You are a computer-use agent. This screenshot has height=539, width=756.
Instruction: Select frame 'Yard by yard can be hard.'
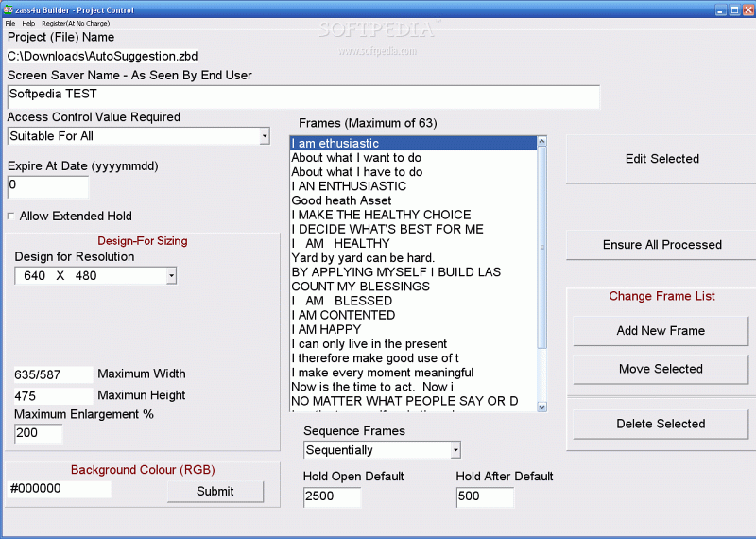click(413, 257)
